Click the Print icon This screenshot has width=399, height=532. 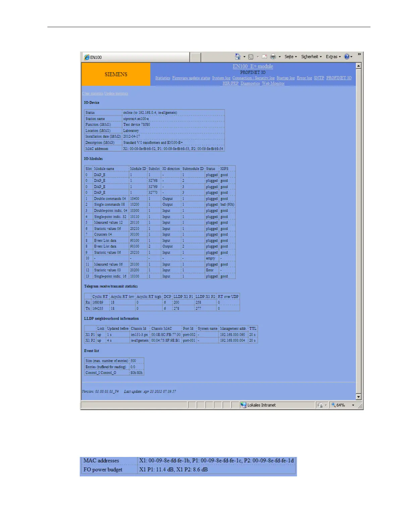pos(273,57)
